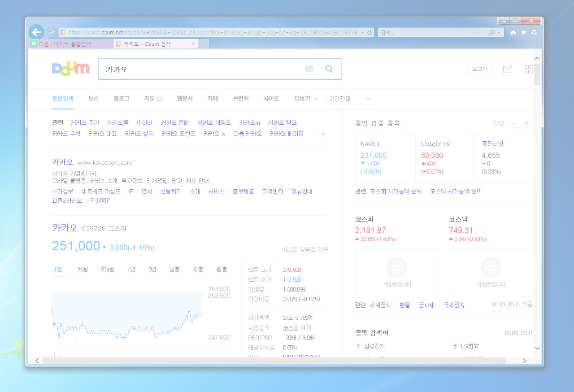Click the 로그인 button
Viewport: 574px width, 392px height.
click(480, 69)
